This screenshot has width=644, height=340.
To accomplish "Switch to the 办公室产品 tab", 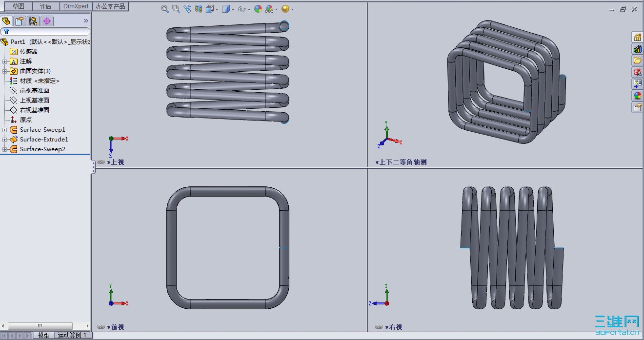I will 111,6.
